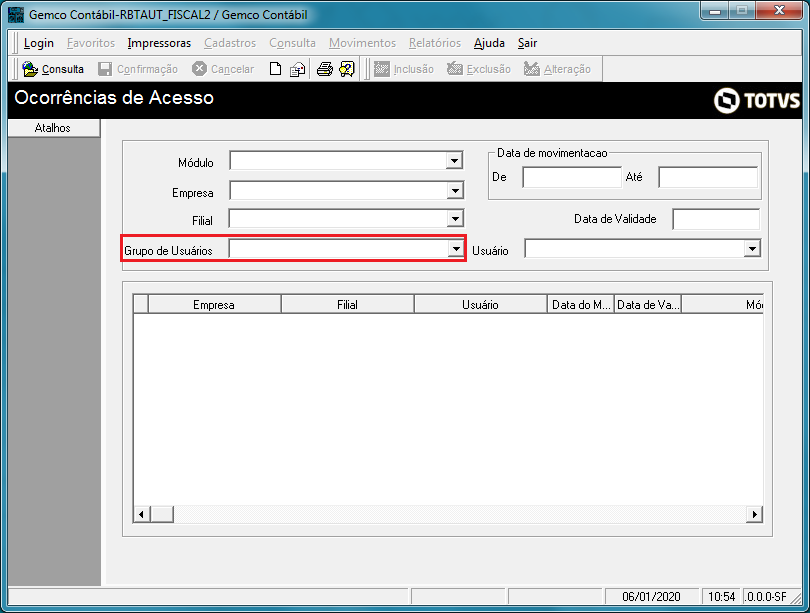
Task: Click the Data de Validade input field
Action: [716, 219]
